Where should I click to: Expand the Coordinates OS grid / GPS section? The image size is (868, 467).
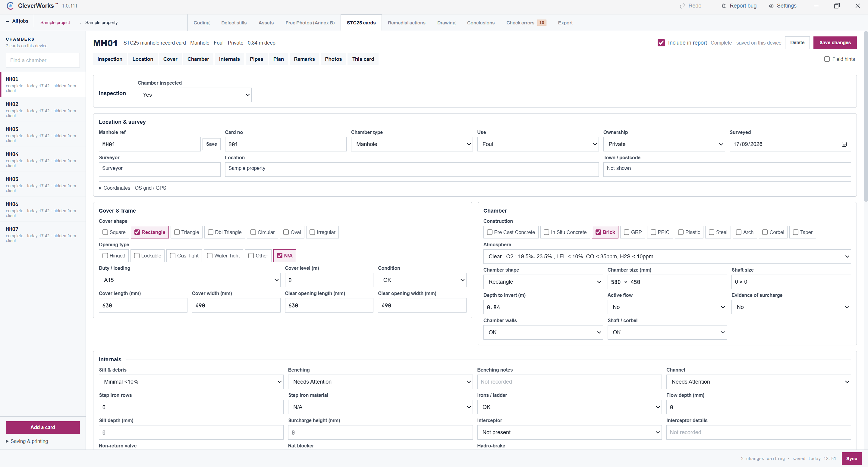(132, 188)
